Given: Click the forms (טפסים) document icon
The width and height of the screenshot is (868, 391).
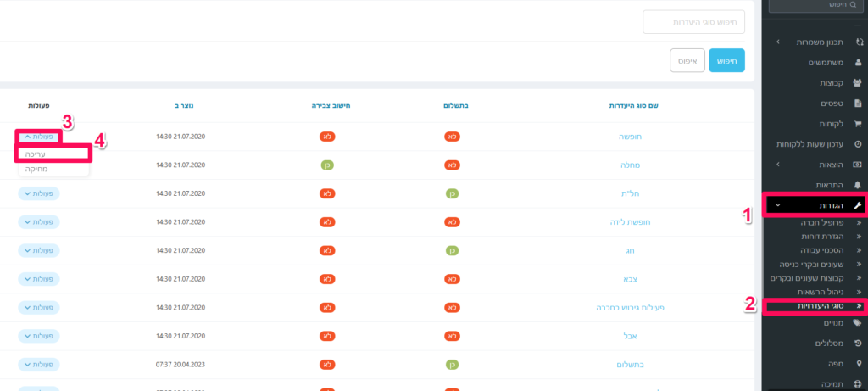Looking at the screenshot, I should 858,103.
